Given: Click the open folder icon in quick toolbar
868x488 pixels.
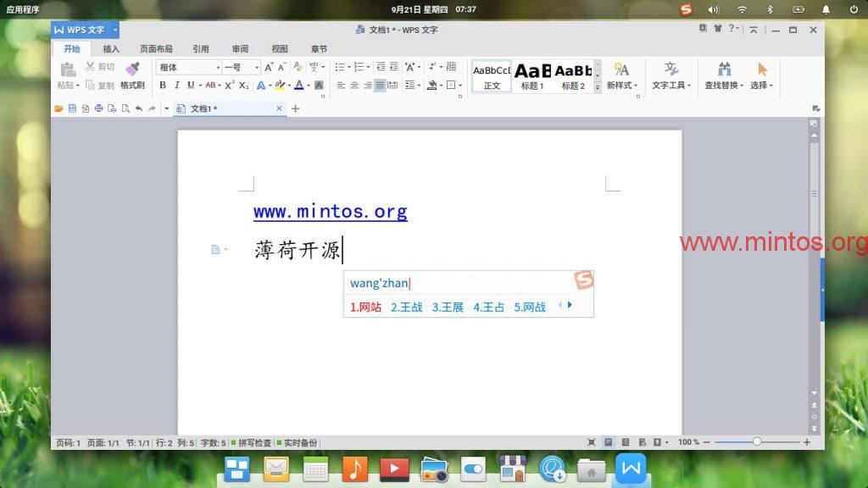Looking at the screenshot, I should tap(58, 108).
